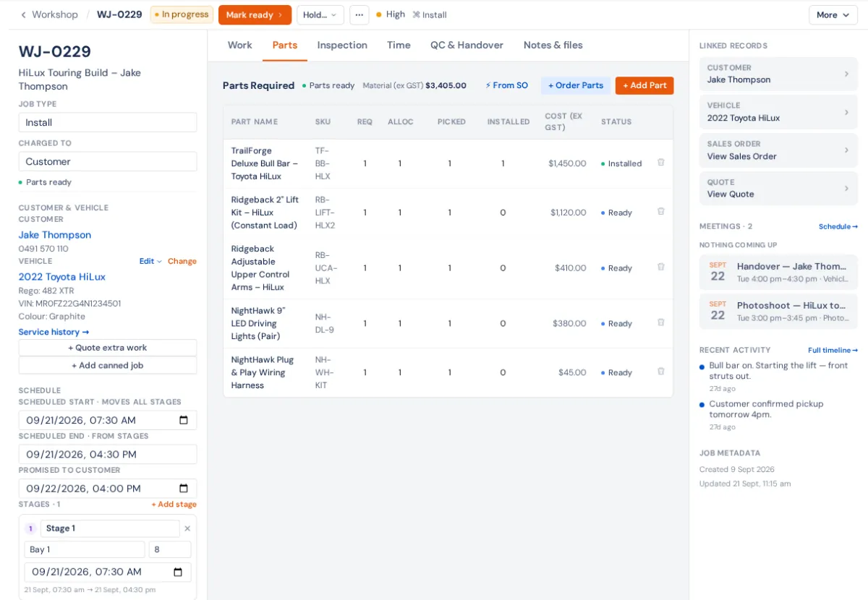Click the Add Part button
This screenshot has width=868, height=600.
tap(644, 85)
